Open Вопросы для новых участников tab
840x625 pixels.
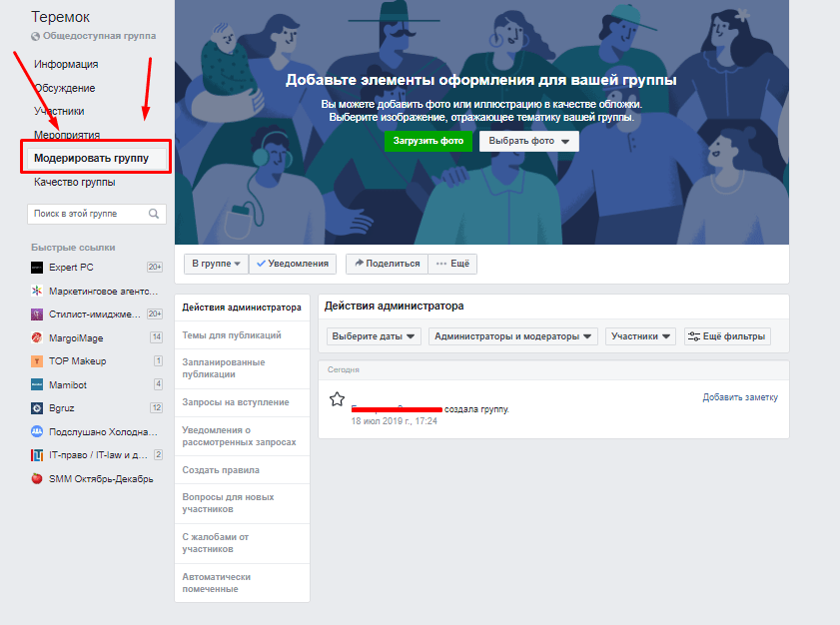[x=242, y=503]
